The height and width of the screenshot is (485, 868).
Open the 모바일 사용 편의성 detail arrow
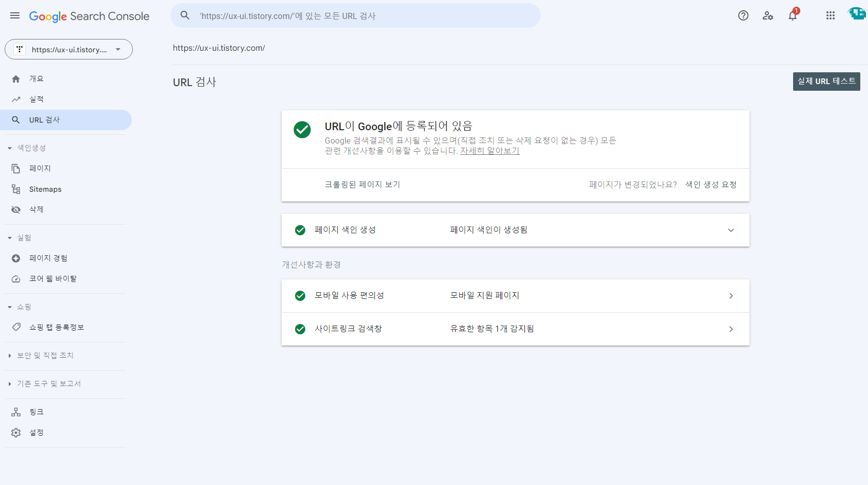[731, 296]
